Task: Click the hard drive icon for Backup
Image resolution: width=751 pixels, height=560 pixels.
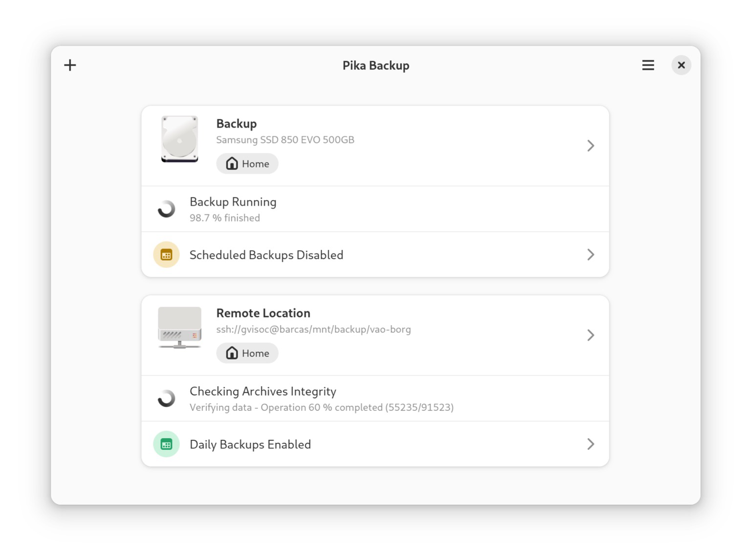Action: pos(179,139)
